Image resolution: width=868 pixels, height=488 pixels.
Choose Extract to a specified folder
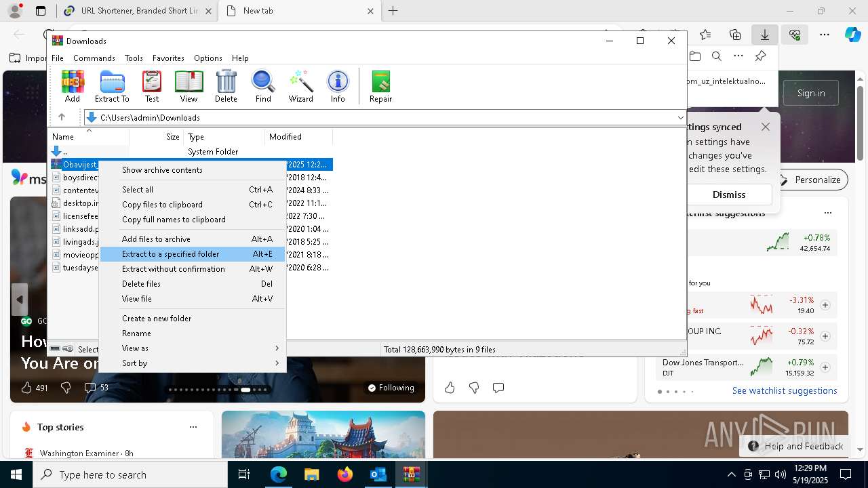click(193, 254)
